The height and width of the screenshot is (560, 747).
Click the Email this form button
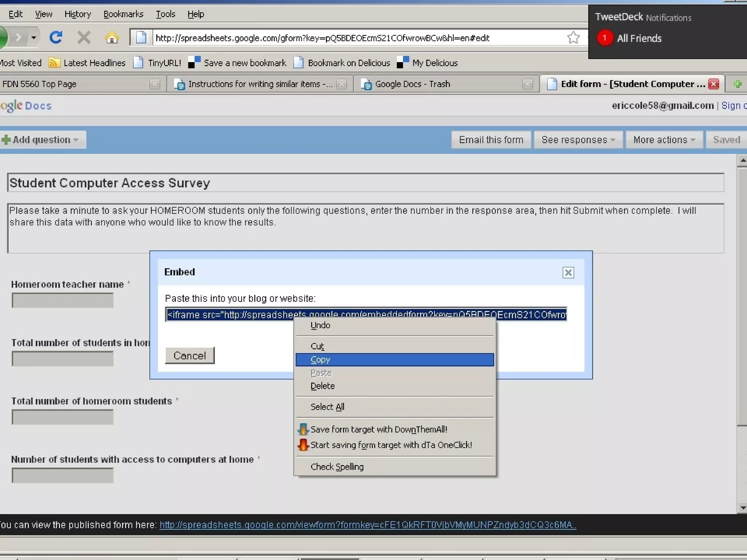[x=491, y=140]
